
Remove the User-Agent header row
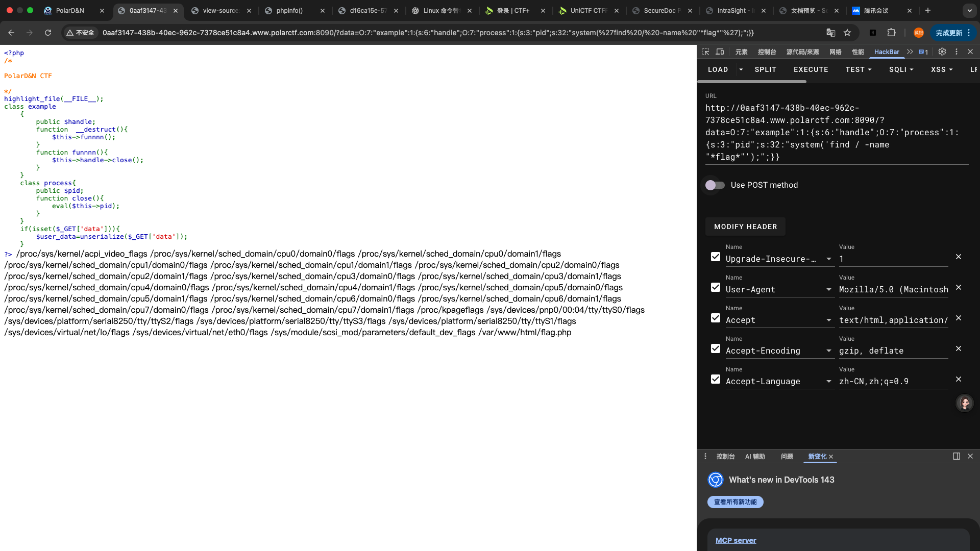click(959, 287)
